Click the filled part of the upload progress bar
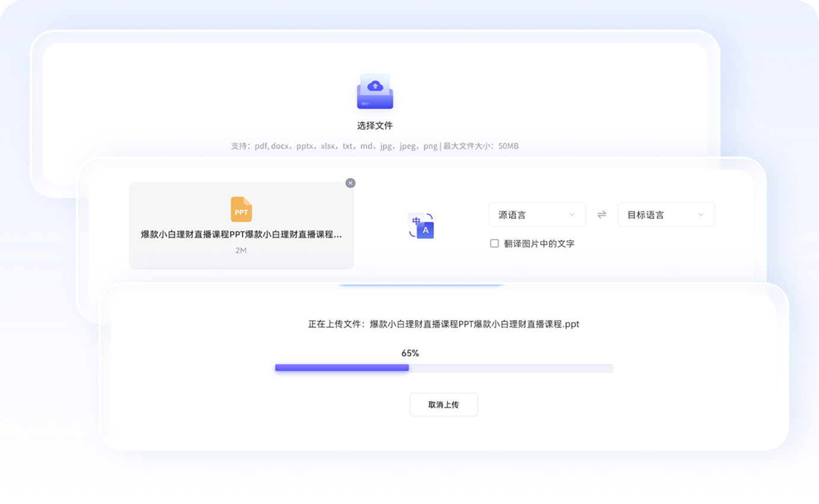Screen dimensions: 819x504 point(342,368)
